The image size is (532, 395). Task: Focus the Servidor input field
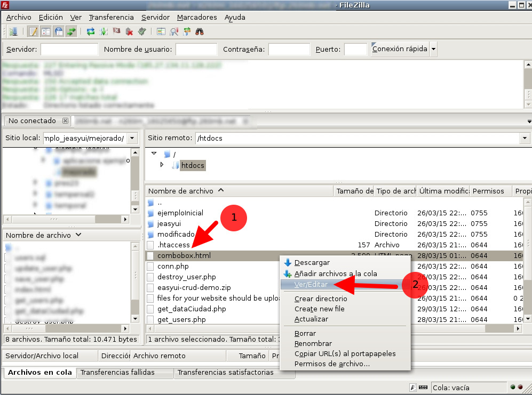point(69,49)
